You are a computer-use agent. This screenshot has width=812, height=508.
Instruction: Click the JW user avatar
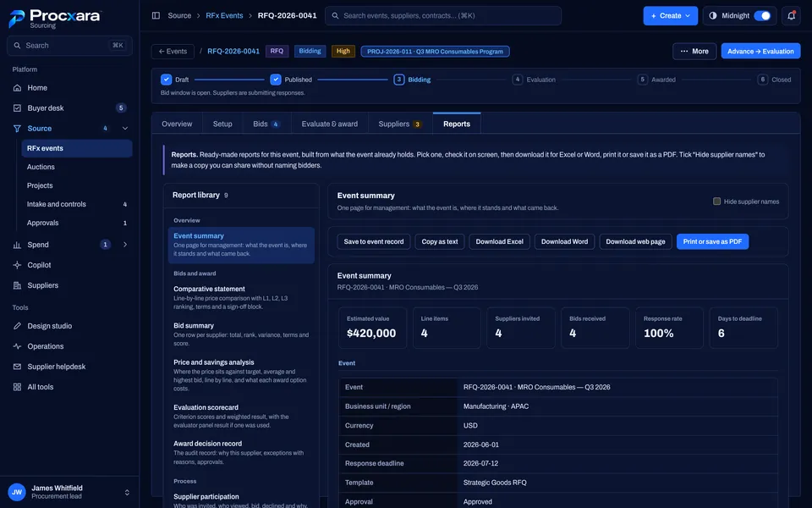[x=17, y=493]
